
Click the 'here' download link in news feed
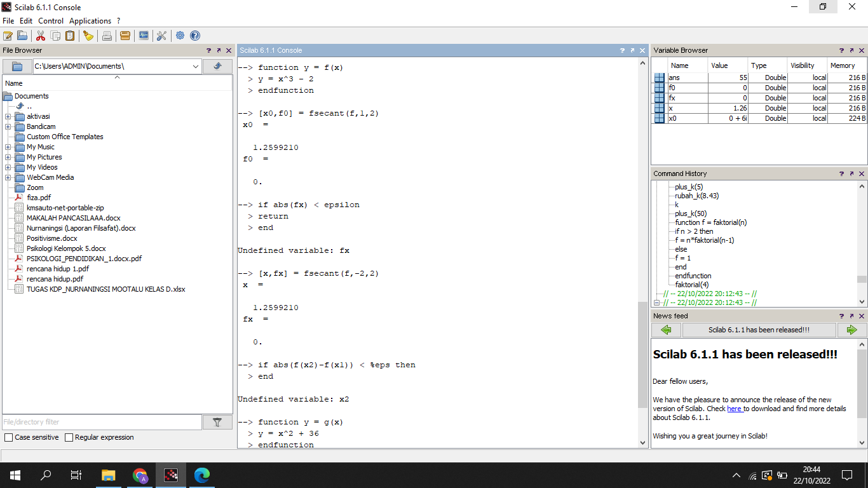(x=735, y=409)
